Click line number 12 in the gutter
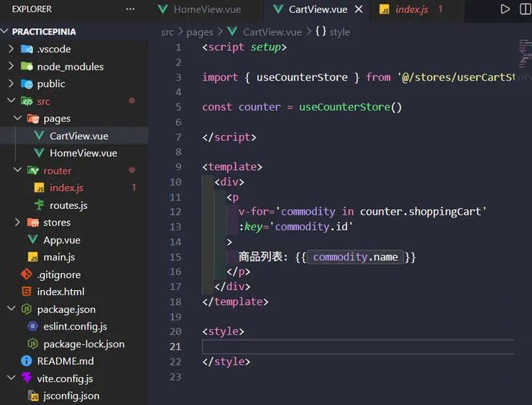The width and height of the screenshot is (532, 405). [x=175, y=212]
